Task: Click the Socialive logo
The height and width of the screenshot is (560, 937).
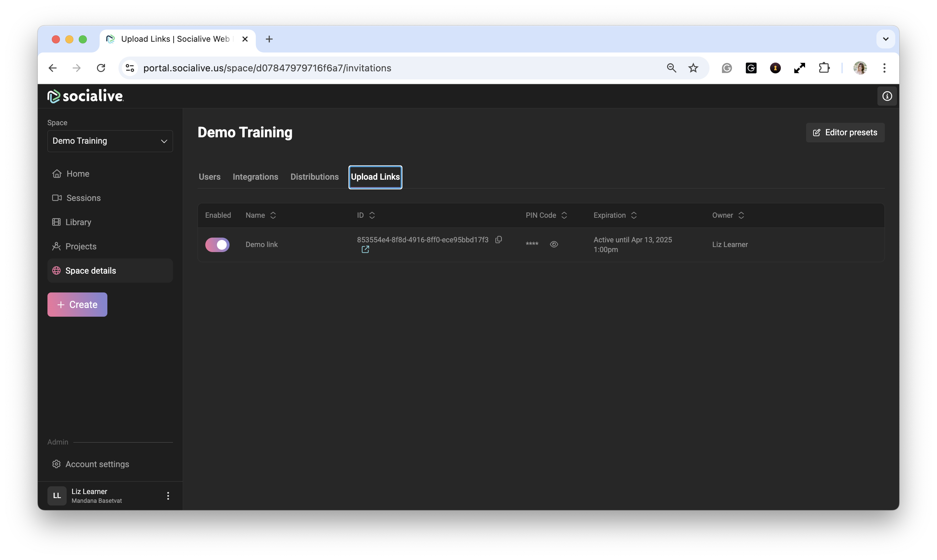Action: (x=86, y=96)
